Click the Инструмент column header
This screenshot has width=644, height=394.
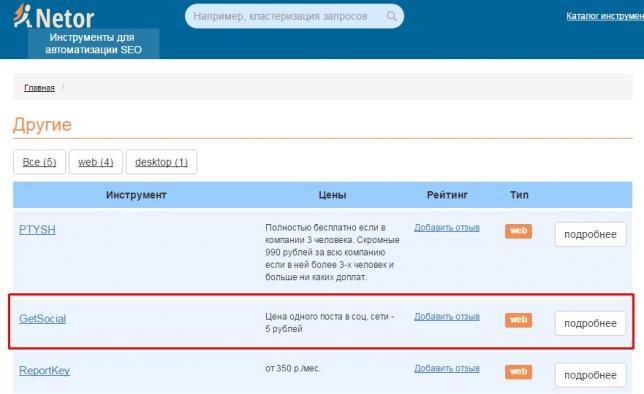point(136,195)
